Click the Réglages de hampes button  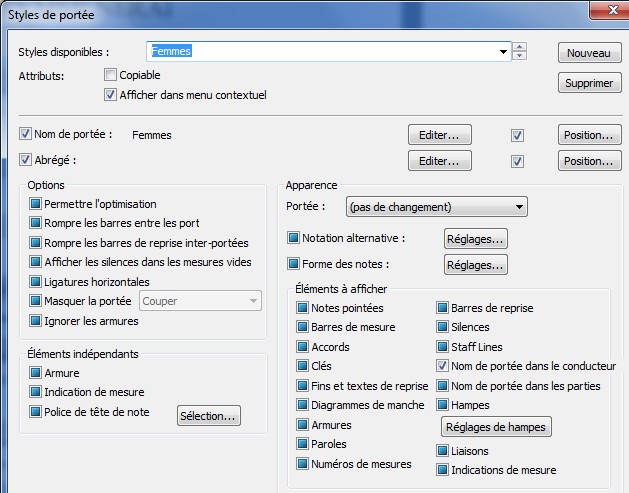tap(496, 427)
